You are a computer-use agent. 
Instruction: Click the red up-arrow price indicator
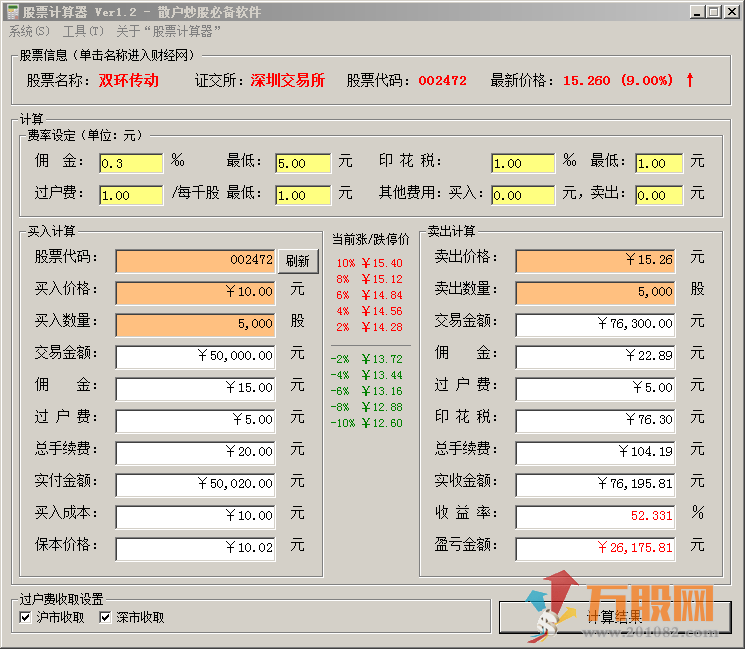(690, 80)
